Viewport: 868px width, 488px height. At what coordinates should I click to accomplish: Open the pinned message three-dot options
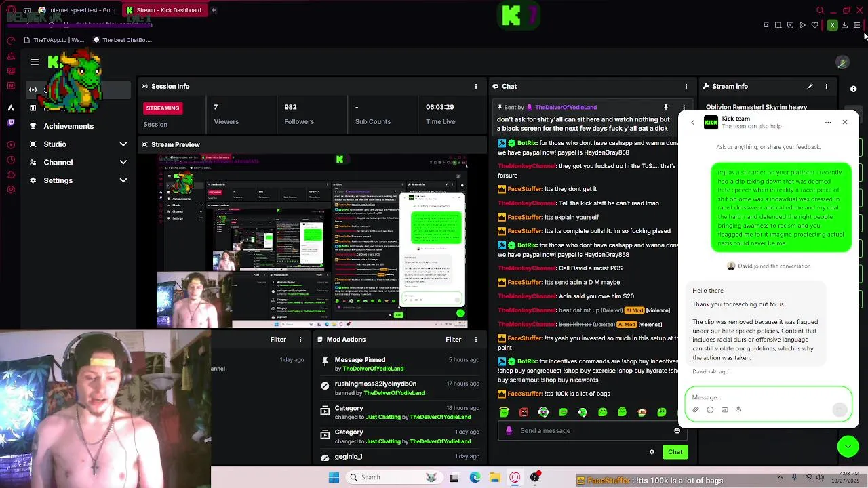pos(684,108)
